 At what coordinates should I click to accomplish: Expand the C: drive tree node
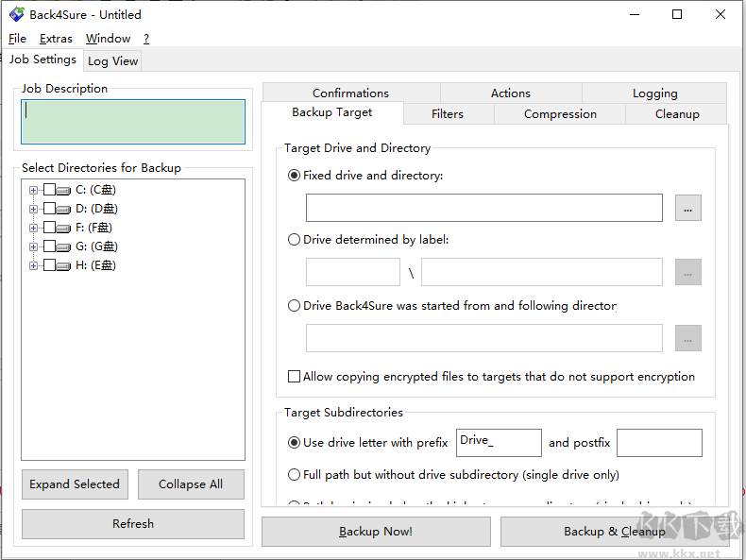[x=33, y=191]
